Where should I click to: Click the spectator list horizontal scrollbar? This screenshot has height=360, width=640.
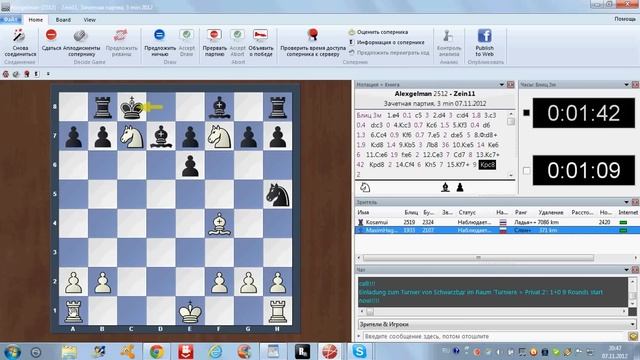pos(478,258)
